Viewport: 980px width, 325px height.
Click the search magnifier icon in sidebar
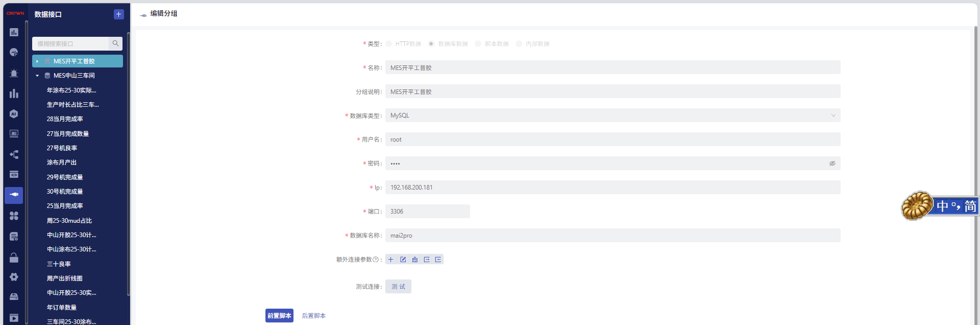point(115,43)
